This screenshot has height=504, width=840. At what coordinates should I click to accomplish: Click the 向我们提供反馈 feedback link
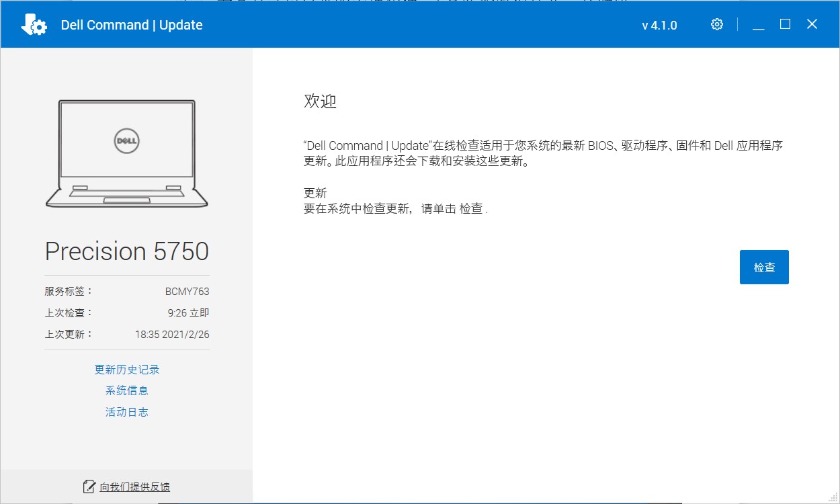134,487
